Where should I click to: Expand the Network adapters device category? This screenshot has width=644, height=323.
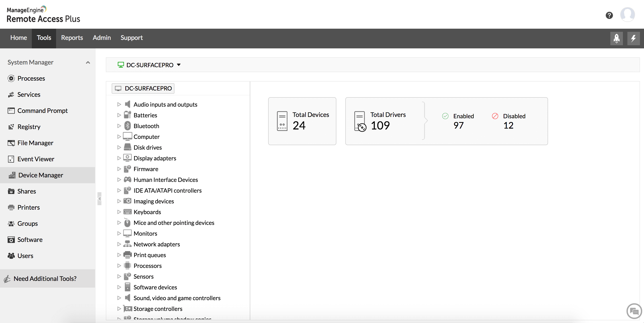[118, 244]
